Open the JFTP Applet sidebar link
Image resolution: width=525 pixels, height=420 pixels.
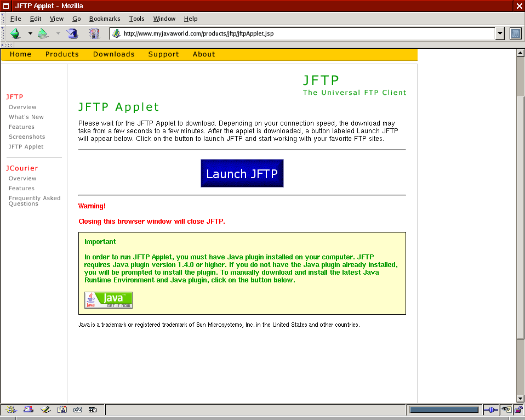[x=26, y=147]
